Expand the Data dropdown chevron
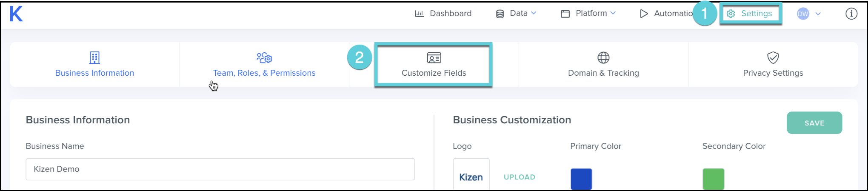This screenshot has width=868, height=191. pyautogui.click(x=534, y=13)
